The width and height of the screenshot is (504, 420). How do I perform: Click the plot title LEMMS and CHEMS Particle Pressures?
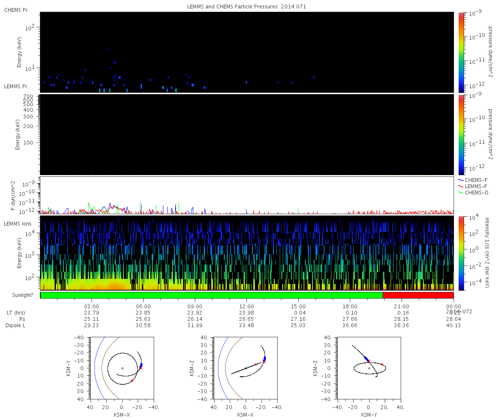click(x=247, y=7)
